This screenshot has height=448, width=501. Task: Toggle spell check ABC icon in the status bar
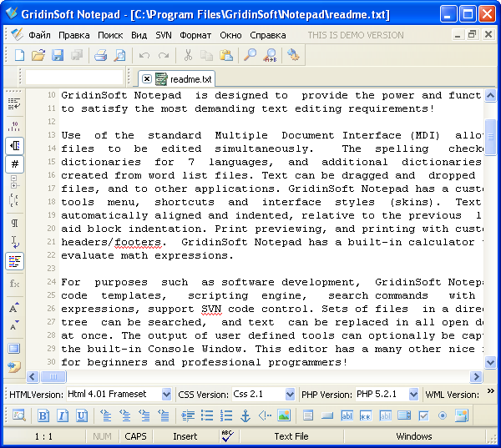click(x=227, y=436)
